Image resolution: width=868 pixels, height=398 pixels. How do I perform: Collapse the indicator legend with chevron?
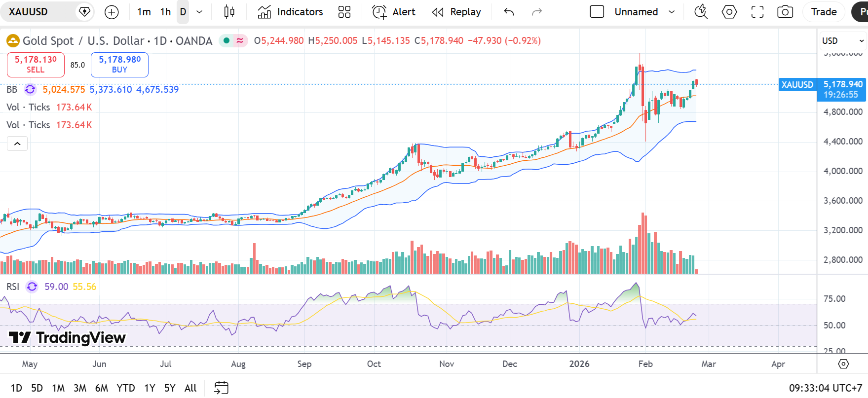(17, 144)
